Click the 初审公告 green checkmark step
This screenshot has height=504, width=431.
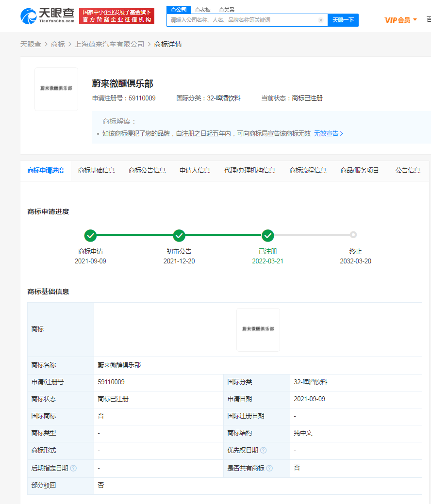tap(179, 236)
